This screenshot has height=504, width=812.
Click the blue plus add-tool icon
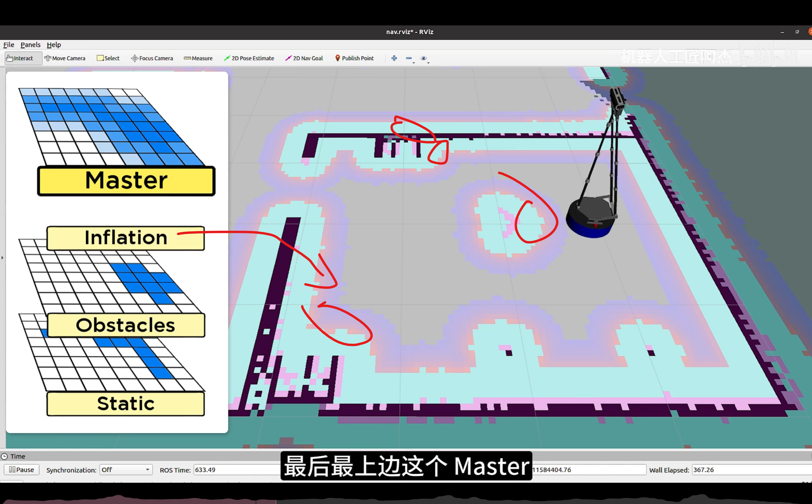394,58
